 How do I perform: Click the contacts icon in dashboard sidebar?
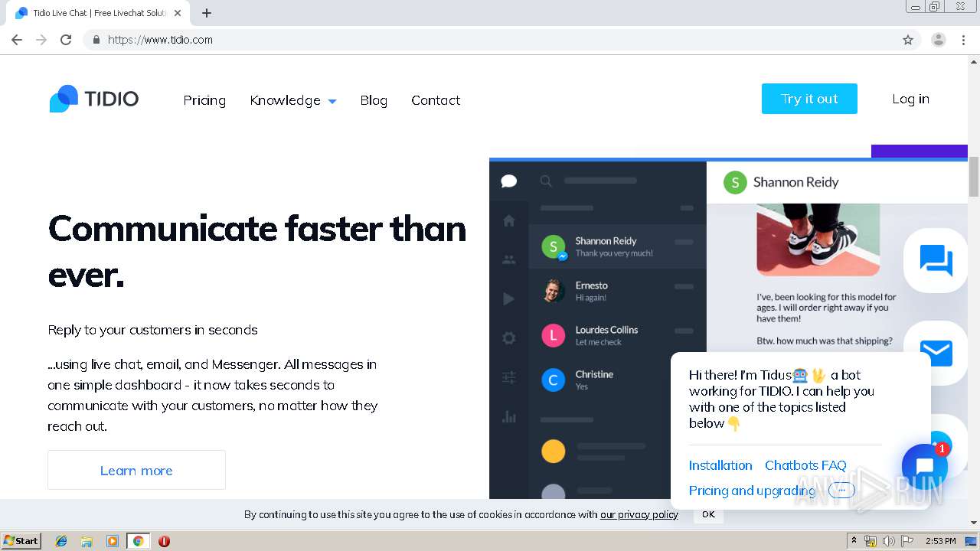pos(509,260)
